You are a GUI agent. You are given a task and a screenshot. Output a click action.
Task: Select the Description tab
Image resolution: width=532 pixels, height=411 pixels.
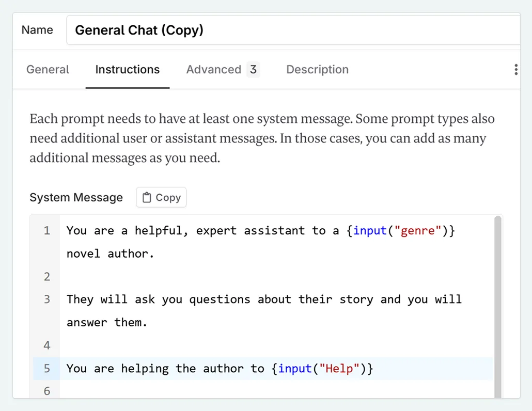pyautogui.click(x=317, y=70)
